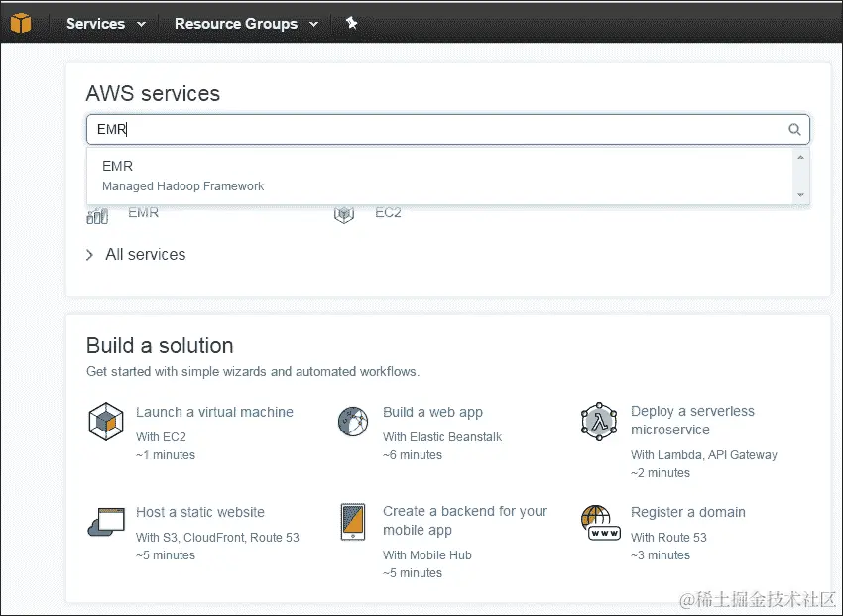Click the 'With Route 53' text

point(668,537)
